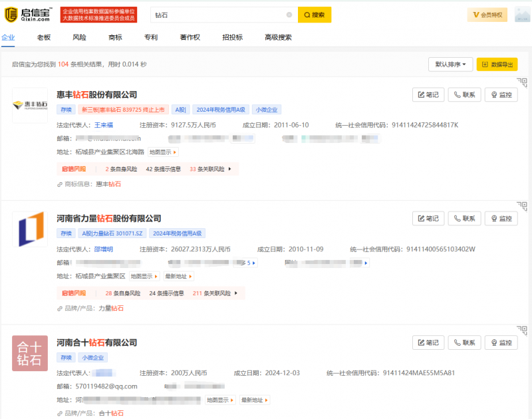Open 河南合十钻石有限公司 company page

click(96, 343)
